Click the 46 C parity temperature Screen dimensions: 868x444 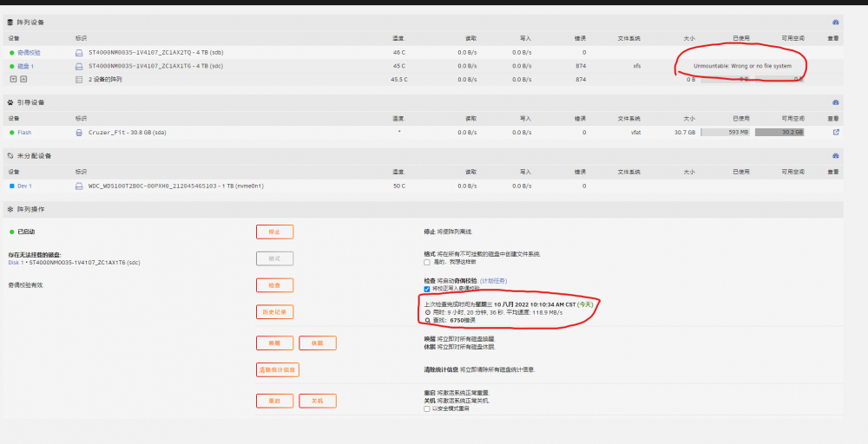[399, 53]
